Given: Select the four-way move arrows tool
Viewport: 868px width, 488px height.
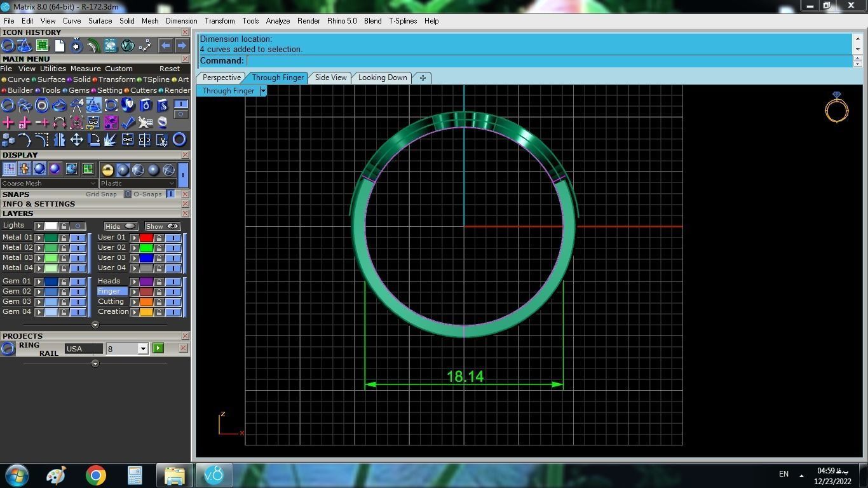Looking at the screenshot, I should [x=76, y=139].
